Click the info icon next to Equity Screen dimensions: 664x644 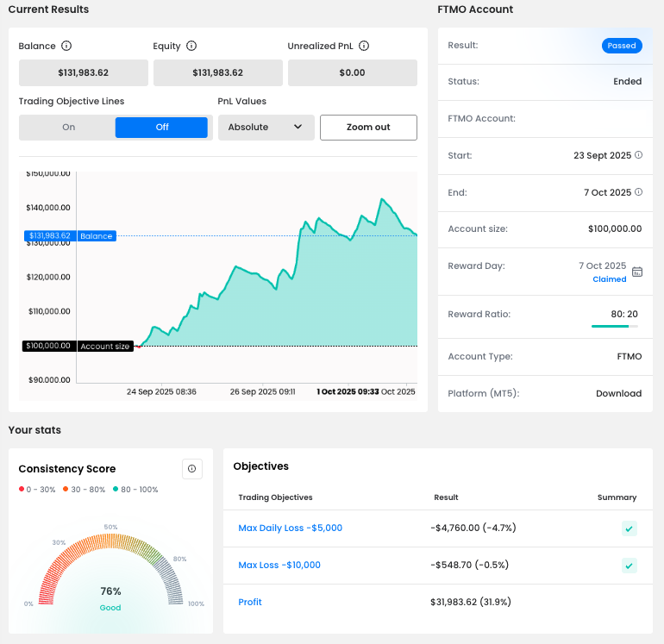191,46
